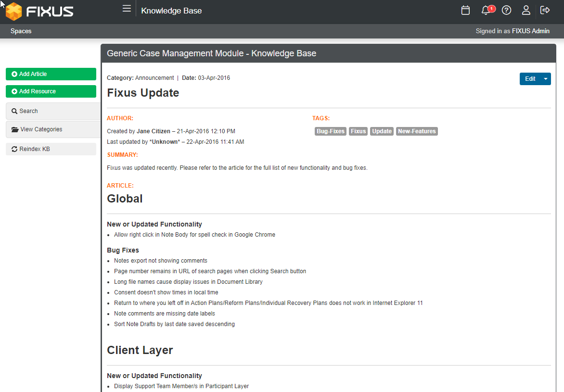Viewport: 564px width, 392px height.
Task: Toggle the notification badge showing 1
Action: coord(491,8)
